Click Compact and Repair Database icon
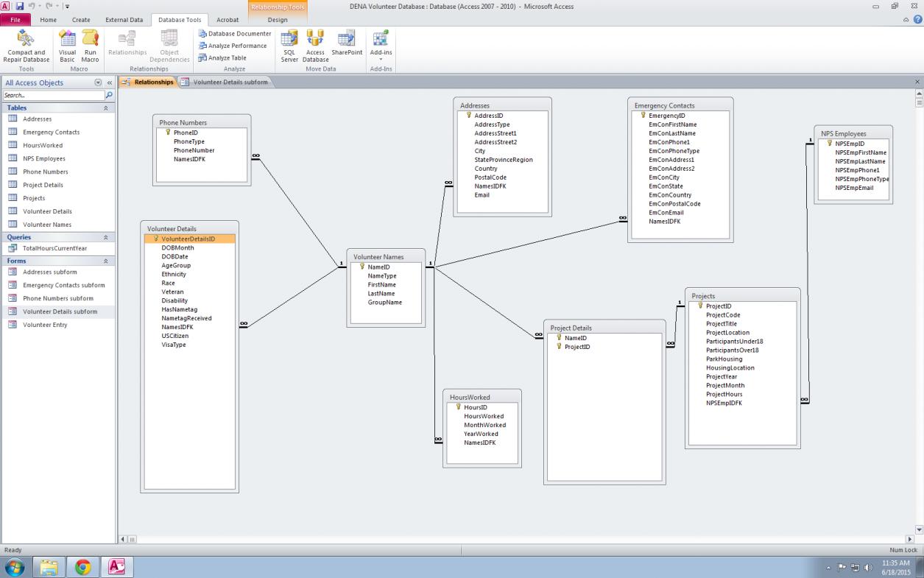The height and width of the screenshot is (578, 924). pyautogui.click(x=26, y=46)
